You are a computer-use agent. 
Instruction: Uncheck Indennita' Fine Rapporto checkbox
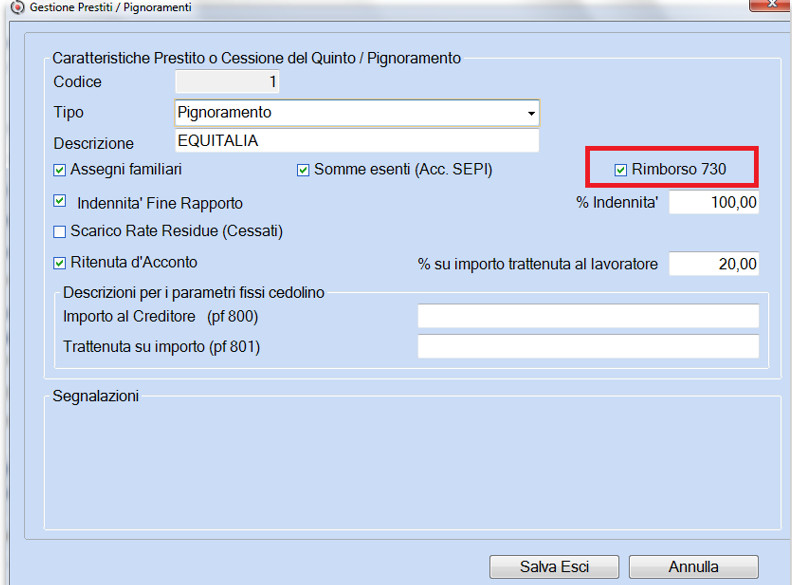point(60,201)
